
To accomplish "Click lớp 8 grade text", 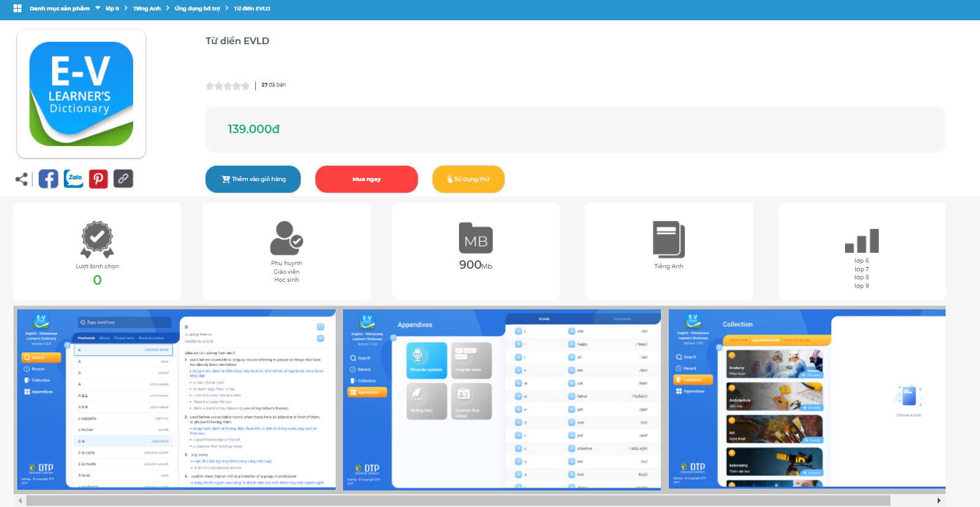I will click(x=862, y=277).
